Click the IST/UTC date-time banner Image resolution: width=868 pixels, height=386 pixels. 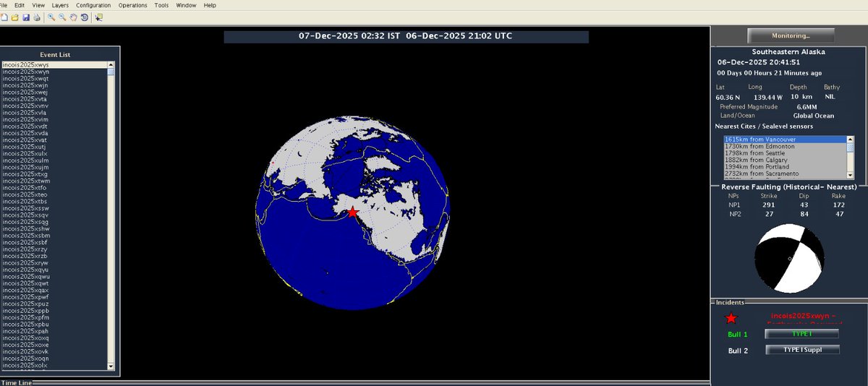pyautogui.click(x=406, y=36)
